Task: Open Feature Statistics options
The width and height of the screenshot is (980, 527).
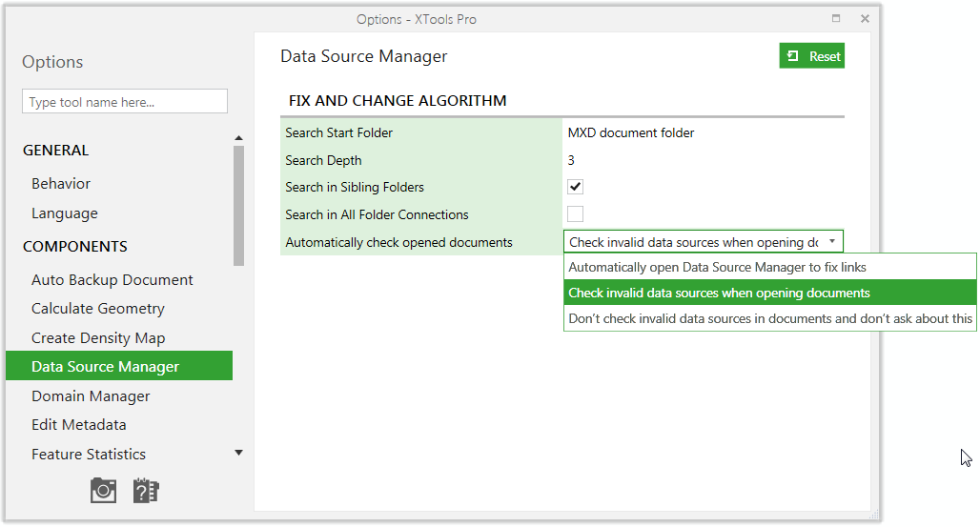Action: (x=88, y=454)
